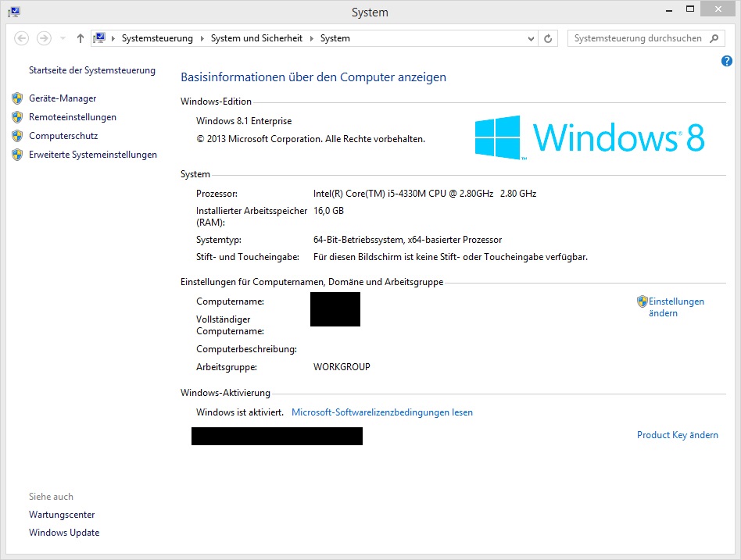Click the Forward navigation arrow
Image resolution: width=741 pixels, height=560 pixels.
pos(44,38)
